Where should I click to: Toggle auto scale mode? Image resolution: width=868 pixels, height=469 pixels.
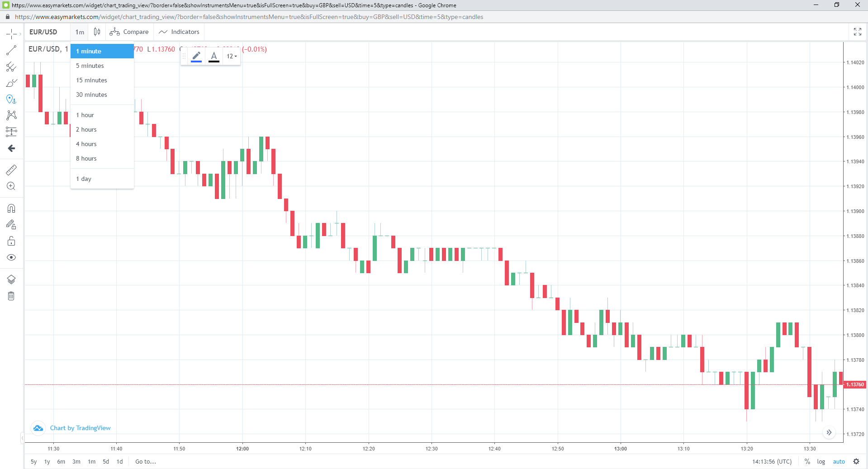[x=839, y=462]
